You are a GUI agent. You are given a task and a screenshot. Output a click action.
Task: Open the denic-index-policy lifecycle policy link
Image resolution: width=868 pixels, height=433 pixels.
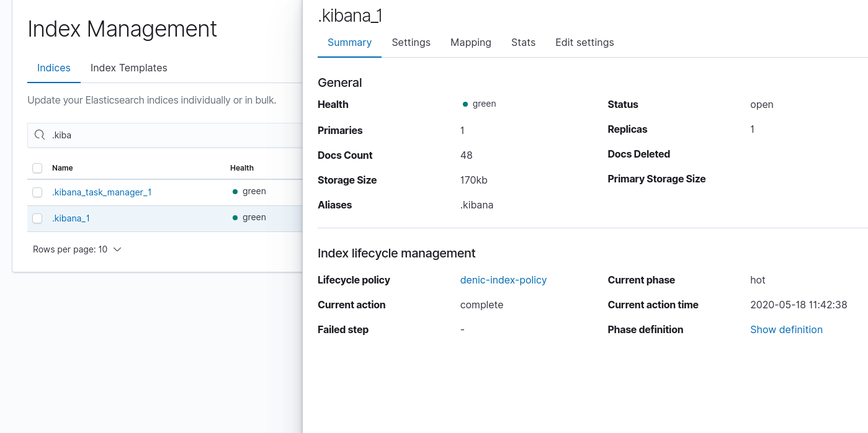coord(503,280)
